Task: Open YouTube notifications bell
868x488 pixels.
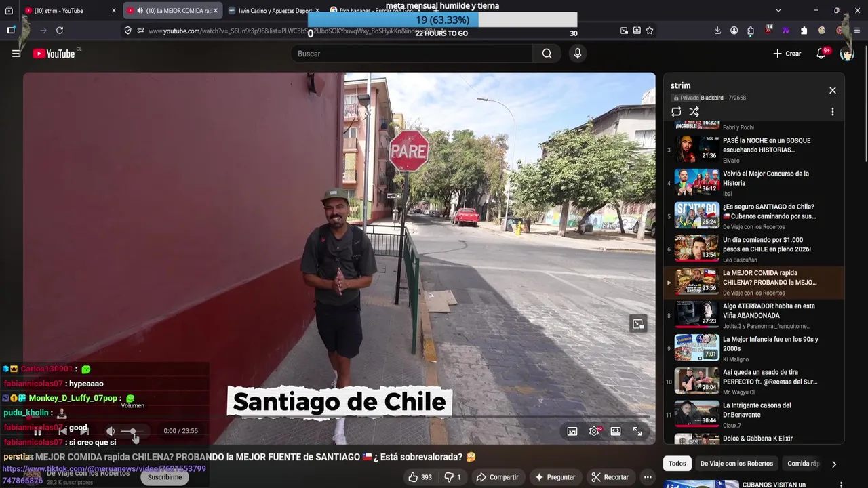Action: pyautogui.click(x=821, y=54)
